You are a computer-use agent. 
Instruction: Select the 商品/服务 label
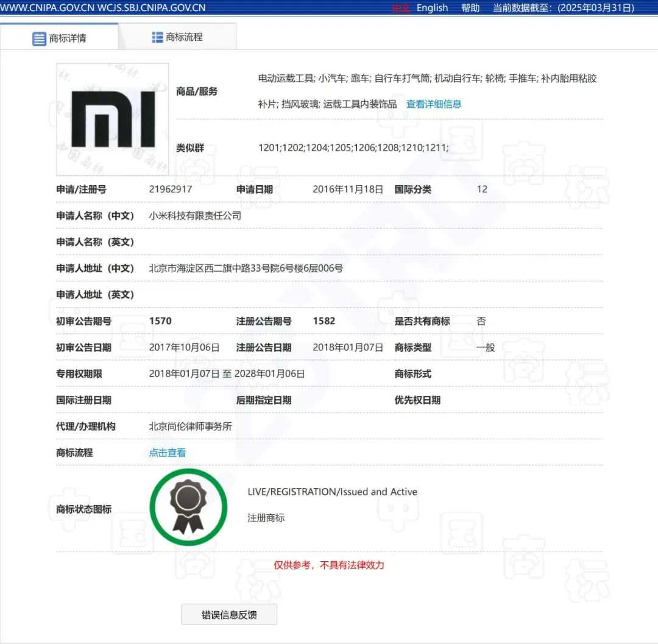[197, 91]
